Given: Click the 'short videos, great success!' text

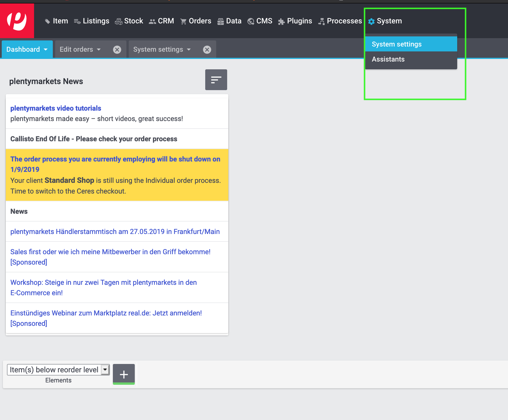Looking at the screenshot, I should click(x=140, y=119).
